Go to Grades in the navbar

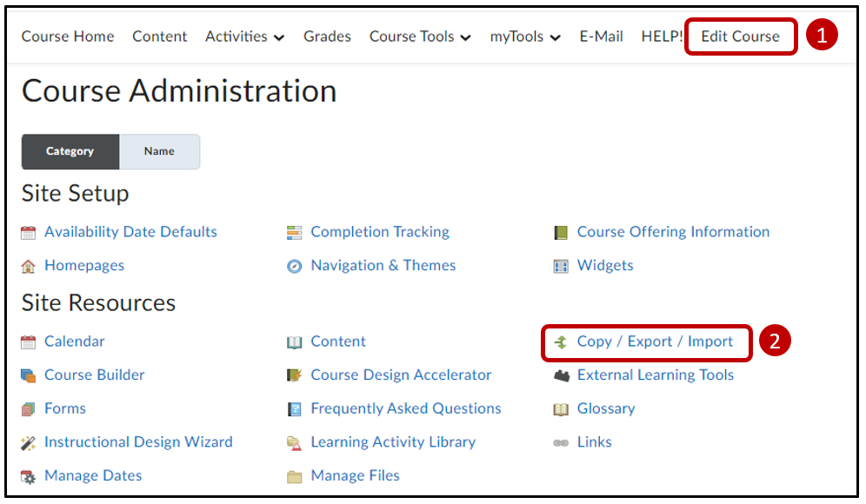pos(327,36)
